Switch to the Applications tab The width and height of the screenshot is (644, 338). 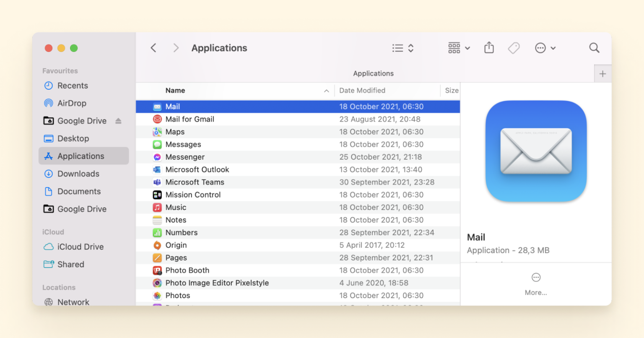(x=373, y=73)
